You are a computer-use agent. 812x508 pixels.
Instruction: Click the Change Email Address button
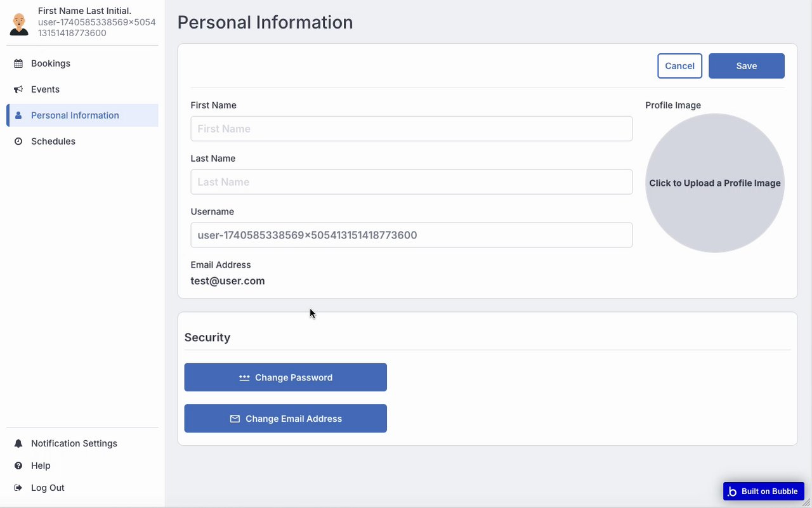click(x=285, y=419)
